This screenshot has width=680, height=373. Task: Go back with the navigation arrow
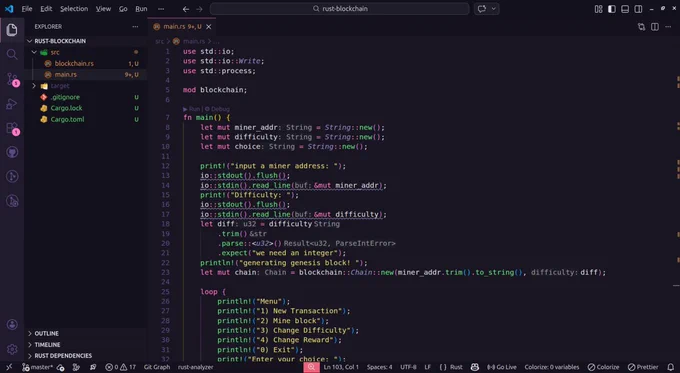click(x=186, y=9)
